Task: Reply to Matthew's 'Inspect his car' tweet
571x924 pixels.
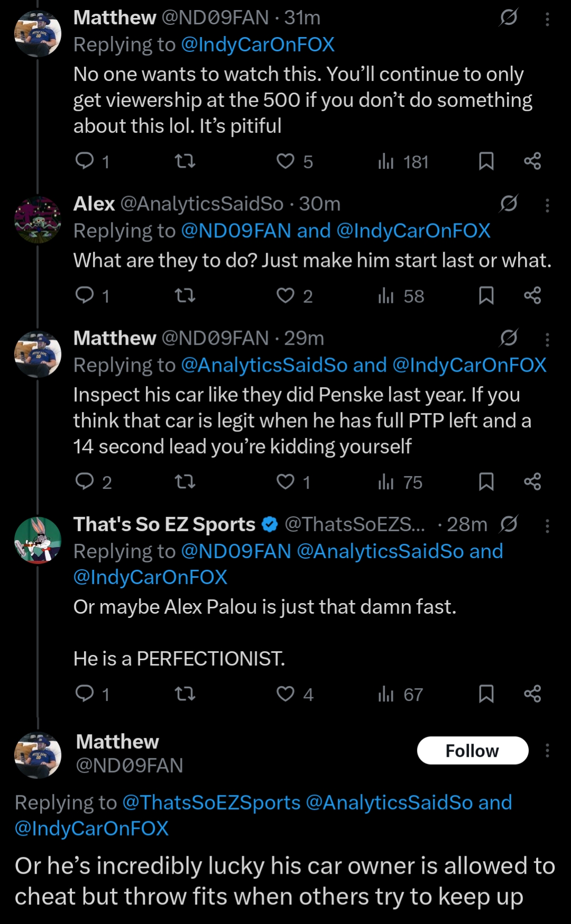Action: [85, 481]
